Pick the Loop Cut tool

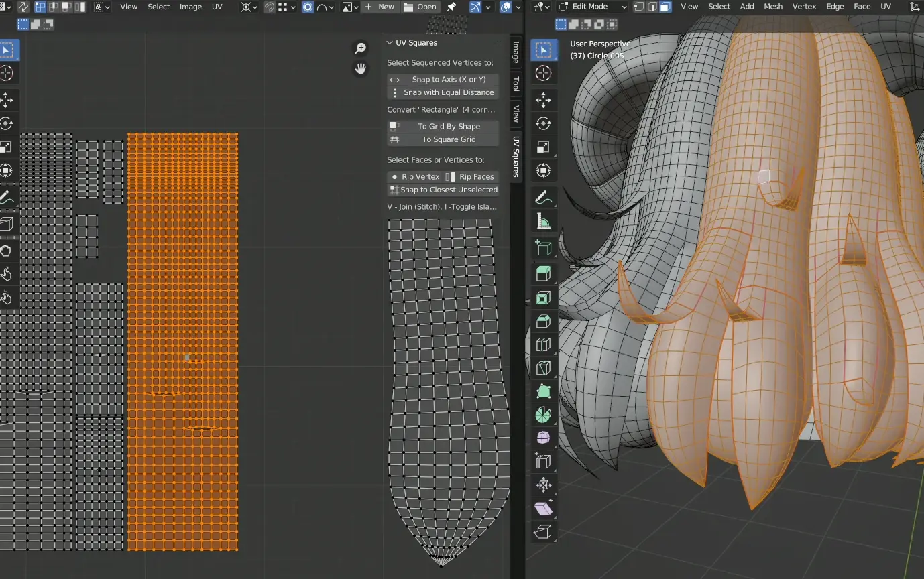543,344
